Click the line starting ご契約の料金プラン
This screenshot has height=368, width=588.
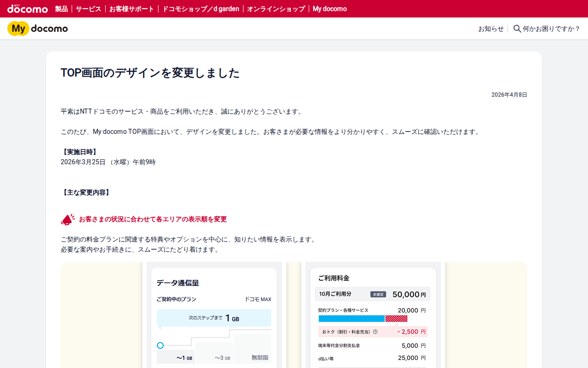coord(189,240)
